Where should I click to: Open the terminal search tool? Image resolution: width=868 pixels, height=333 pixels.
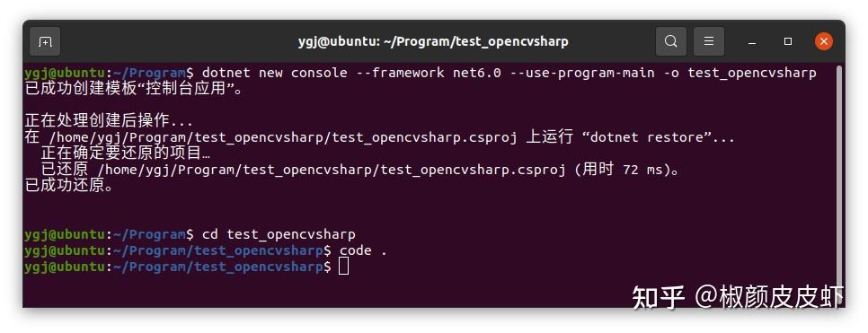pos(671,41)
